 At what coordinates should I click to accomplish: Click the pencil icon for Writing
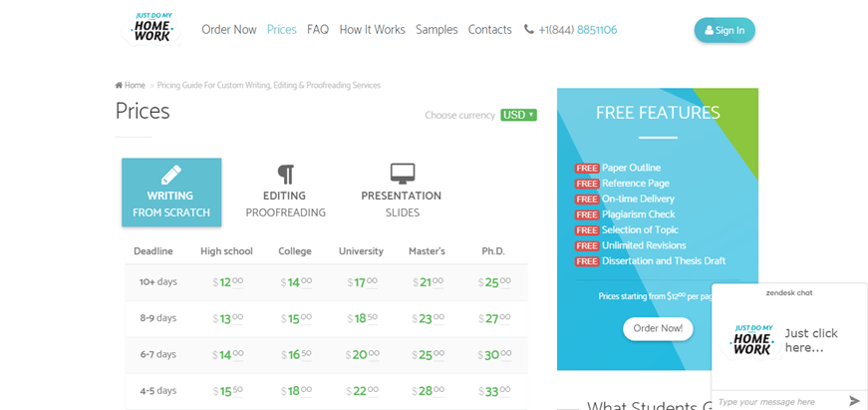tap(171, 175)
